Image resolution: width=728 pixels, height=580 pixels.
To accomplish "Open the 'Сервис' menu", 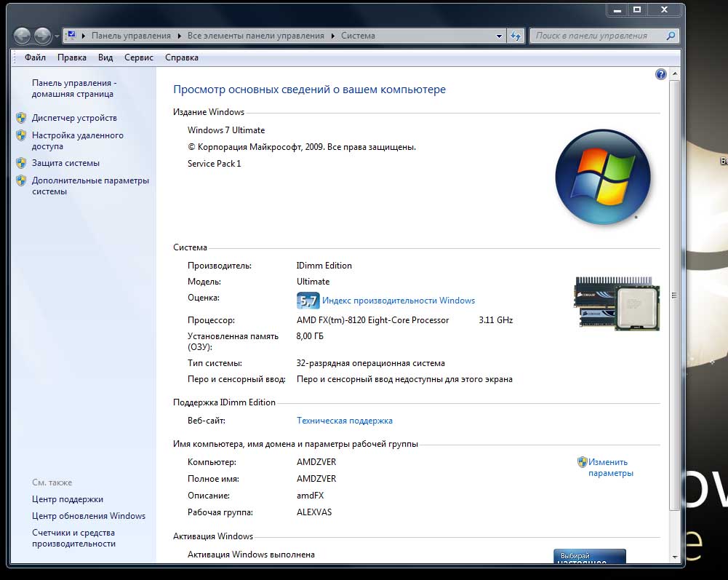I will [139, 57].
